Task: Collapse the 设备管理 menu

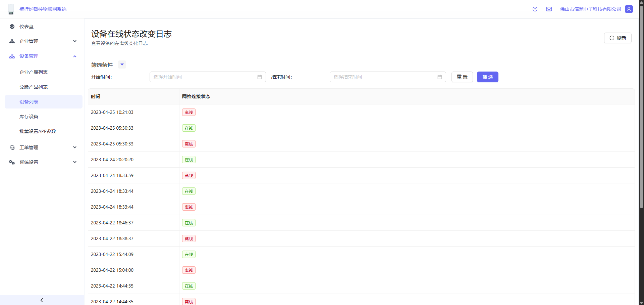Action: pyautogui.click(x=42, y=56)
